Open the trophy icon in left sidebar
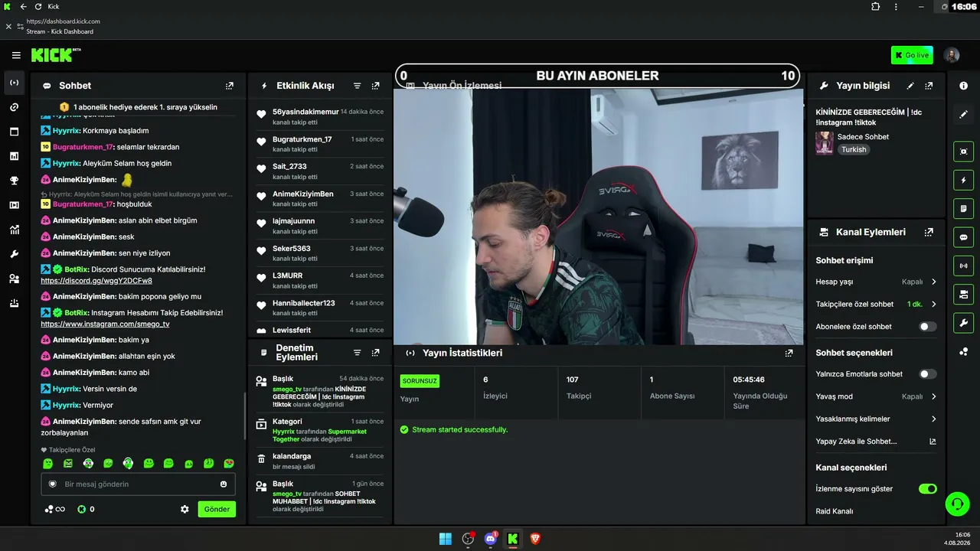 click(x=14, y=181)
